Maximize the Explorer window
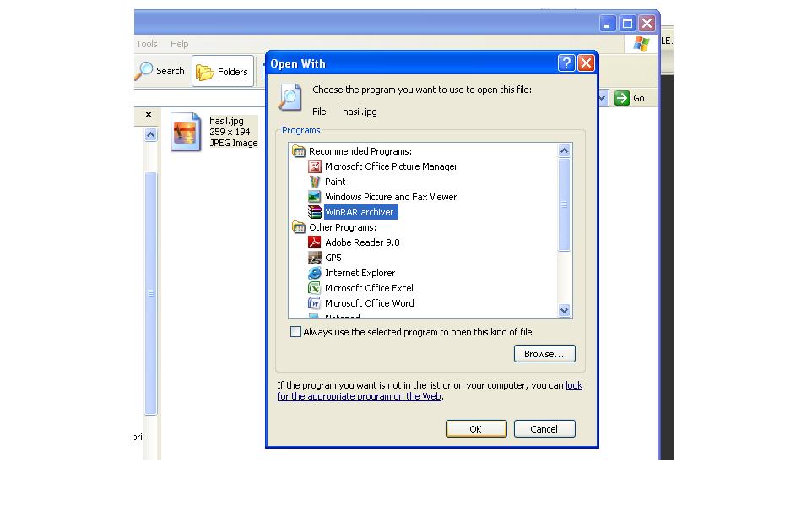The width and height of the screenshot is (812, 517). click(x=627, y=24)
